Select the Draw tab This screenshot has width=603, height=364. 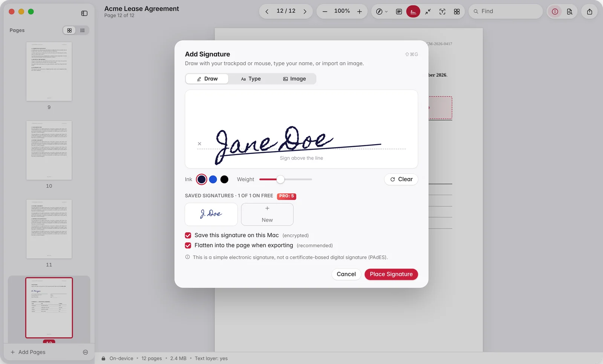(x=207, y=79)
